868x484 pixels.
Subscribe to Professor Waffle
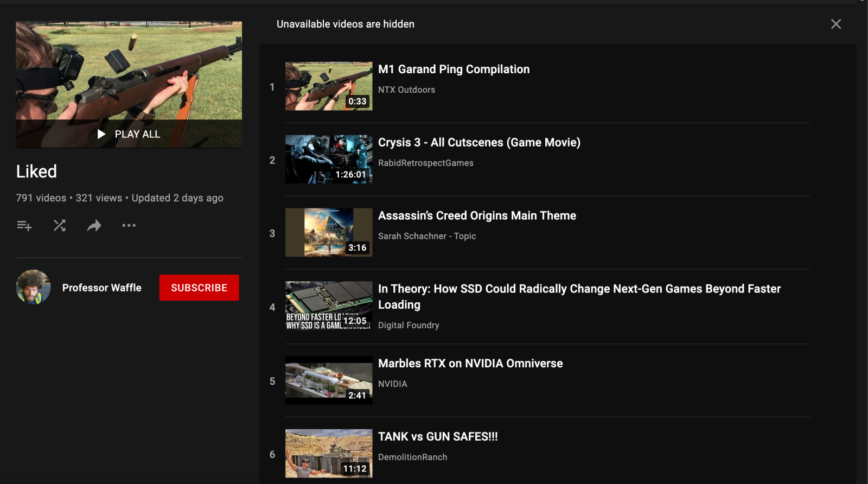199,288
